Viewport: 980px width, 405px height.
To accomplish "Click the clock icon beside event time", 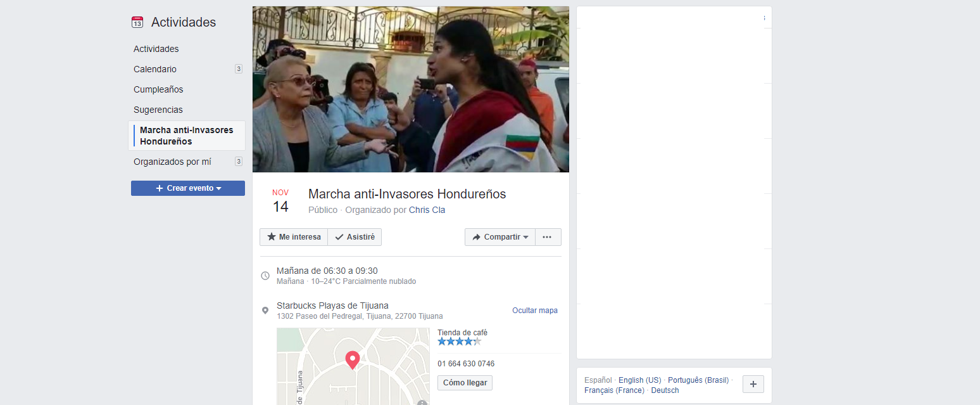I will 265,276.
